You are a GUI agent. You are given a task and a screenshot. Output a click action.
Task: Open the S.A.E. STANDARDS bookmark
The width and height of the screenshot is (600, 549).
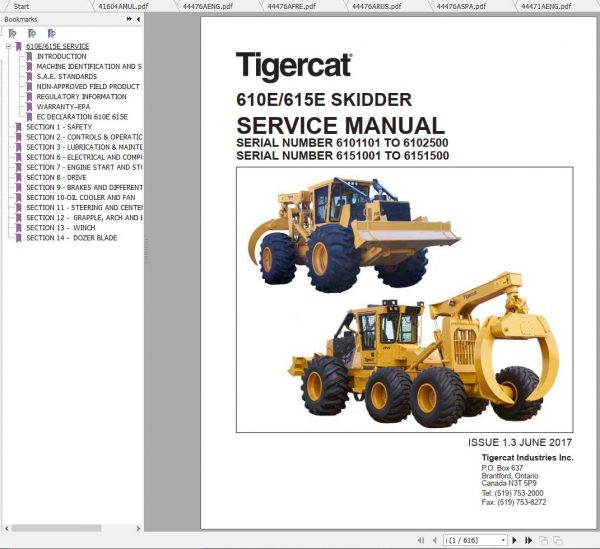(67, 77)
